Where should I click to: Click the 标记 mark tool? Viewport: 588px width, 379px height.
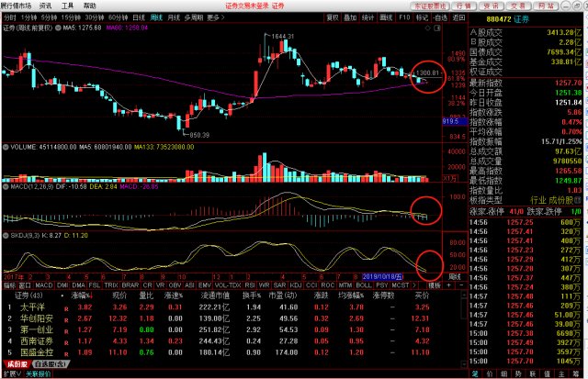[422, 17]
